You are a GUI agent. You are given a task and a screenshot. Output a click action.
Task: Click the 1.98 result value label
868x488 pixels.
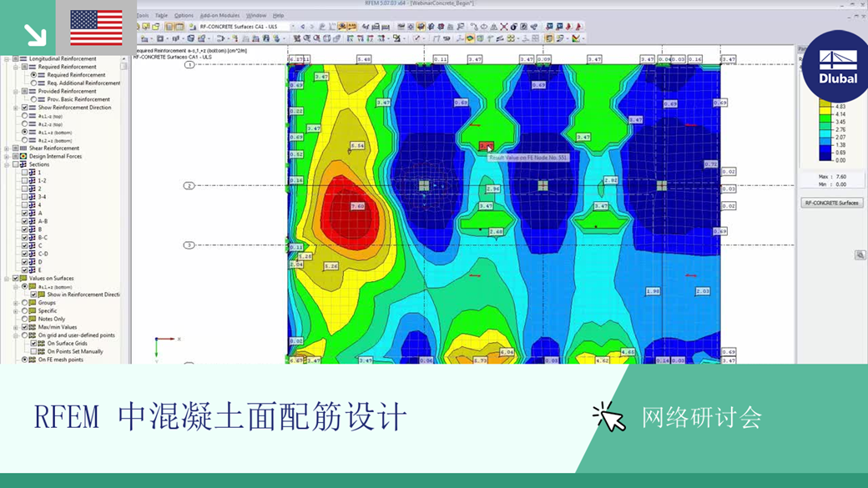pyautogui.click(x=653, y=291)
